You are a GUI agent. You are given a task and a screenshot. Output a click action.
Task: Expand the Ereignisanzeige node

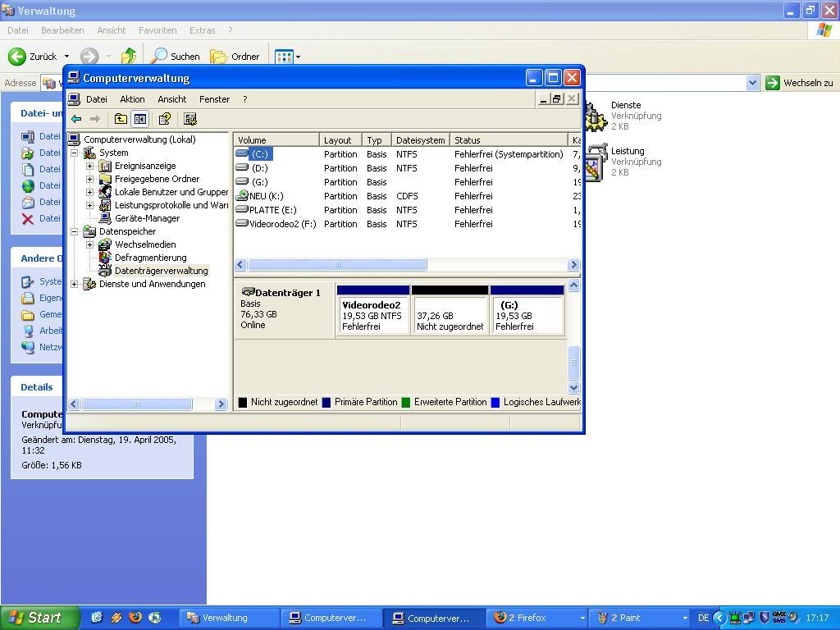point(90,166)
